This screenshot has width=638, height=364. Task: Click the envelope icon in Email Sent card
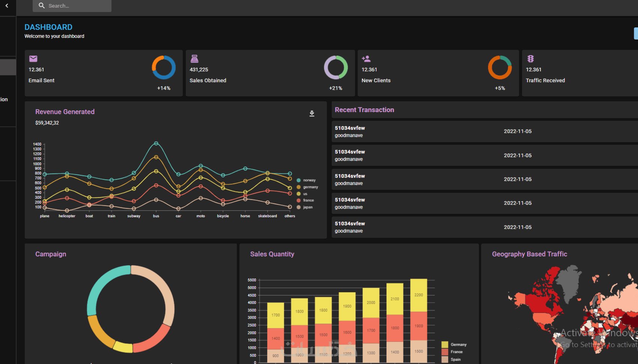33,59
